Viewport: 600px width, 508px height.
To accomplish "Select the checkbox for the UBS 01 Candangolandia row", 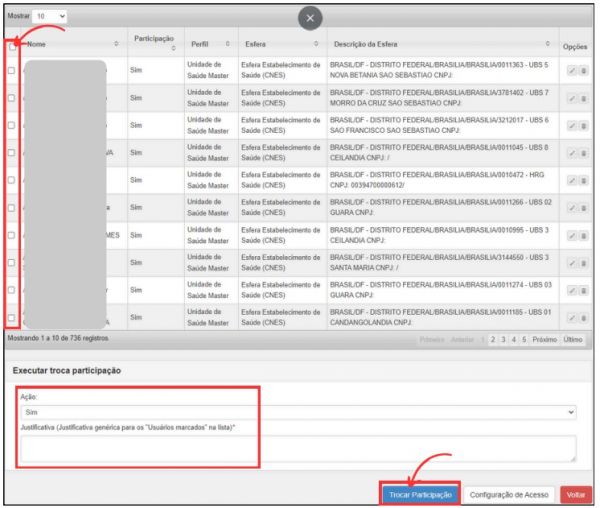I will tap(12, 318).
